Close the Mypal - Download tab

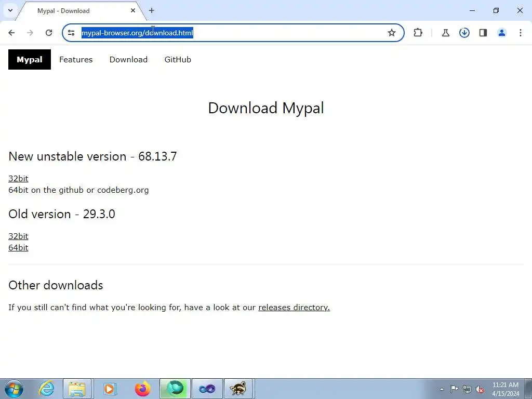[x=133, y=10]
